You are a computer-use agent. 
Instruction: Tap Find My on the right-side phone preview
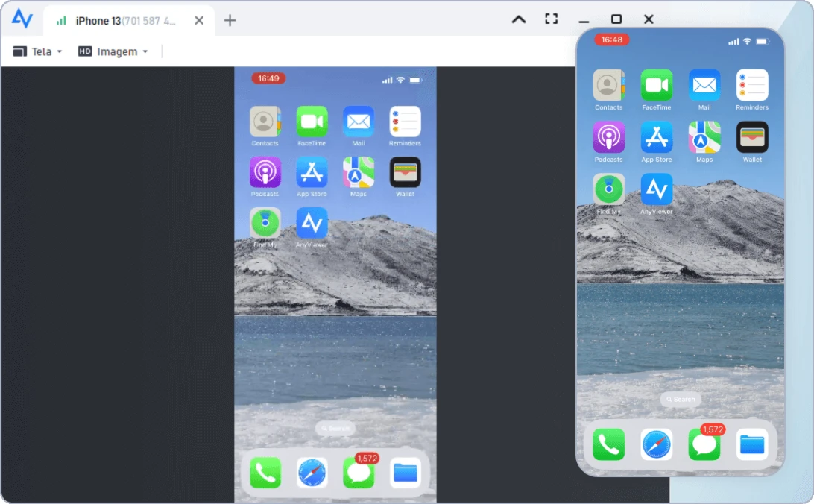(x=608, y=189)
